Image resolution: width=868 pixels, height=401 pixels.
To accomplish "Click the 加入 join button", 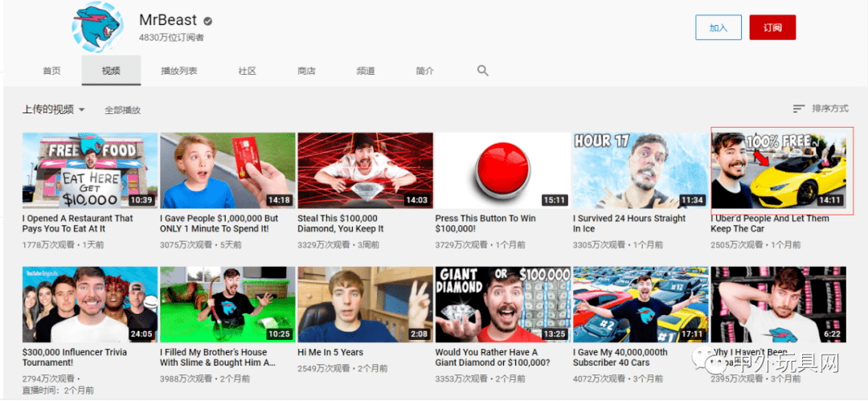I will (718, 27).
